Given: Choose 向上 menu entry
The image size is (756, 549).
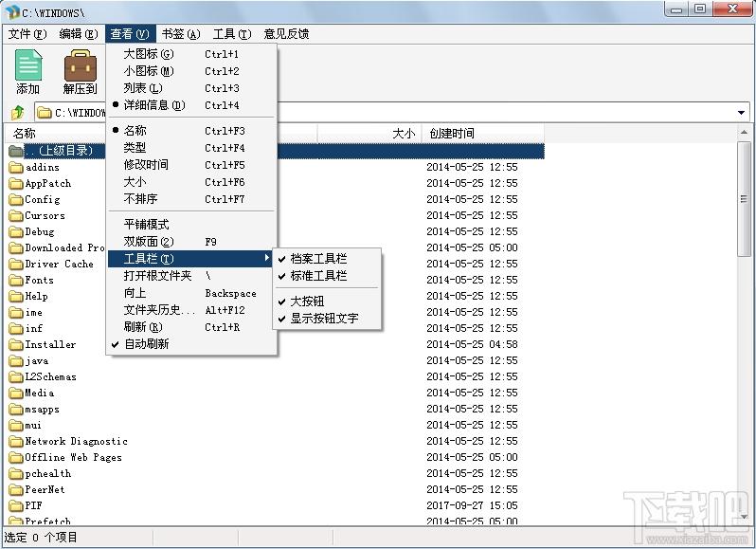Looking at the screenshot, I should pyautogui.click(x=191, y=293).
